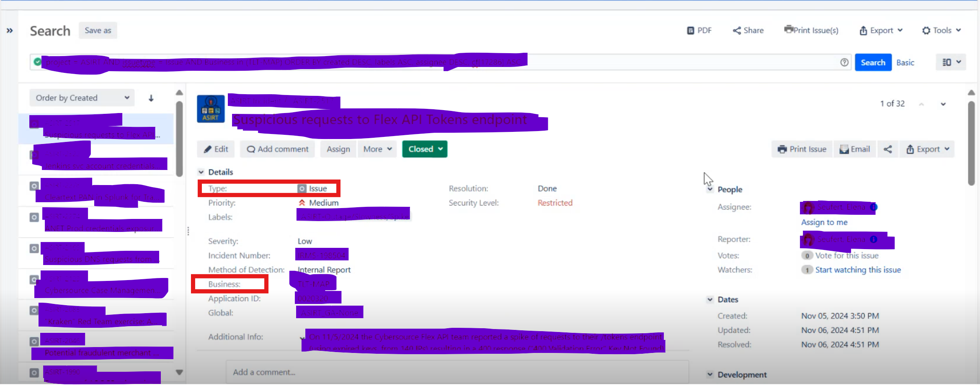Screen dimensions: 980x386
Task: Go to next issue with down chevron
Action: point(943,104)
